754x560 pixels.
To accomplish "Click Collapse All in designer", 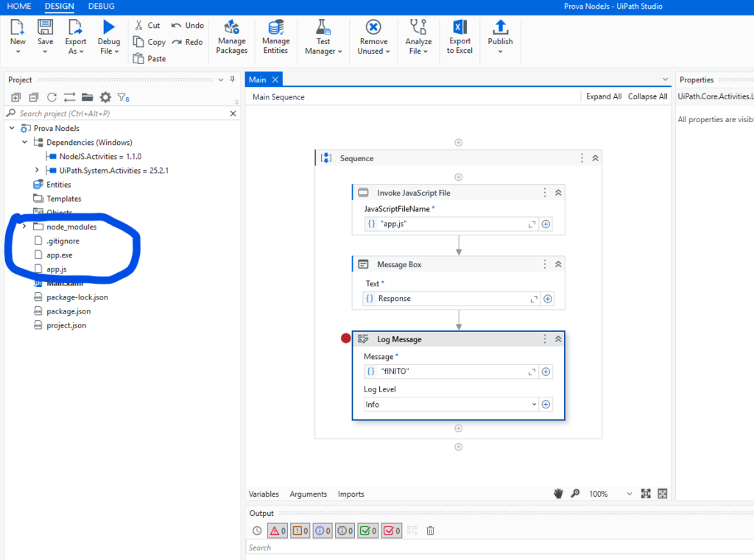I will [x=647, y=96].
